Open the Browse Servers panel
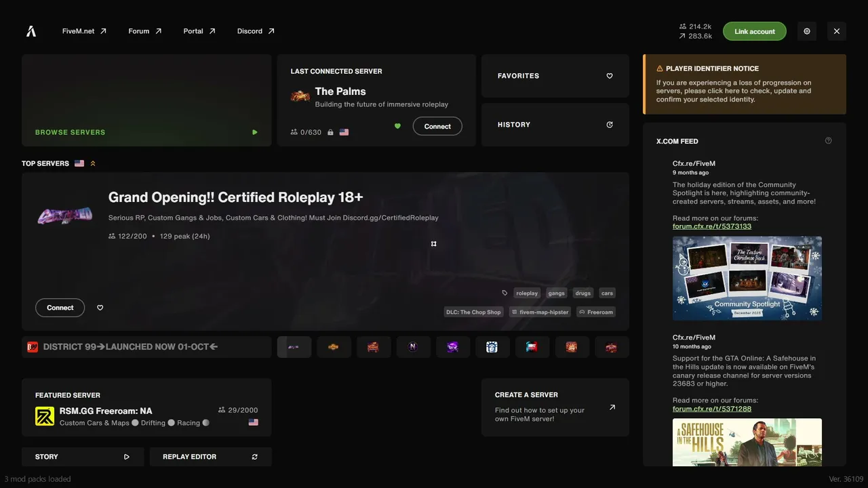This screenshot has width=868, height=488. (146, 100)
